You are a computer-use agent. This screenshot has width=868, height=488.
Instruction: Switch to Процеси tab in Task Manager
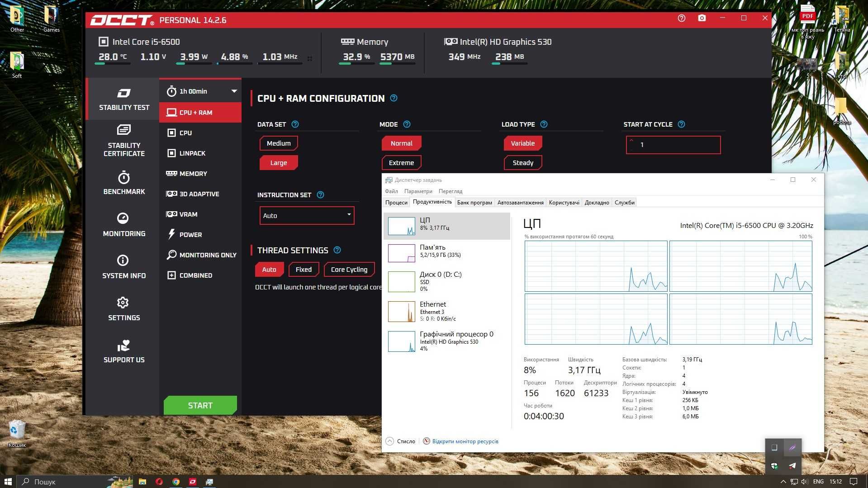coord(396,203)
